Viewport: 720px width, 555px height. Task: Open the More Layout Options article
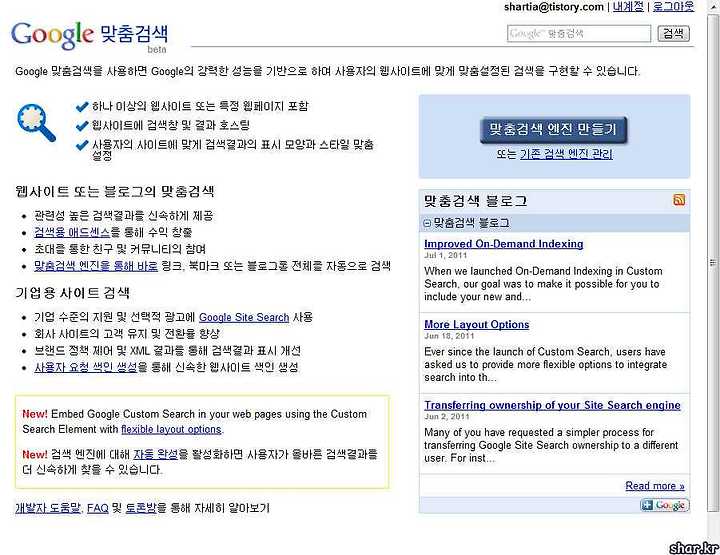(x=477, y=325)
